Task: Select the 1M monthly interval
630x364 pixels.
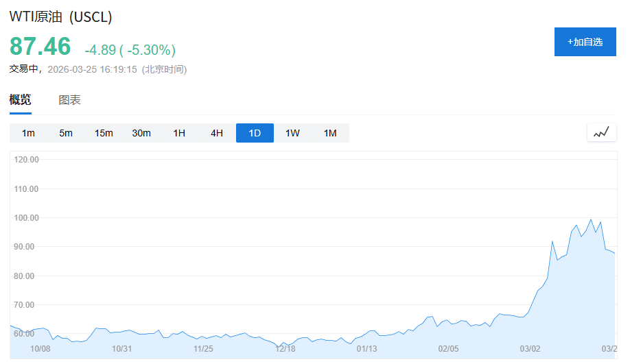Action: (330, 133)
